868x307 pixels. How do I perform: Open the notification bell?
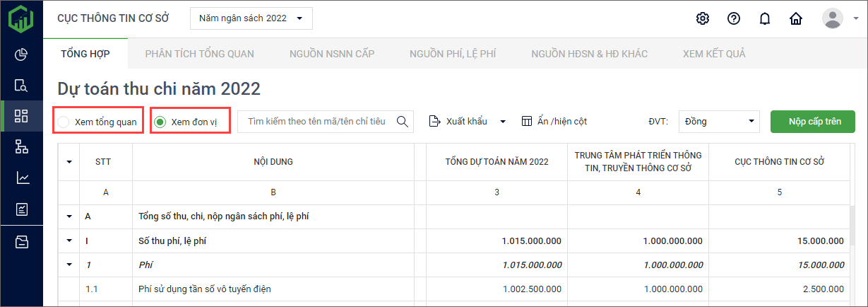coord(764,18)
